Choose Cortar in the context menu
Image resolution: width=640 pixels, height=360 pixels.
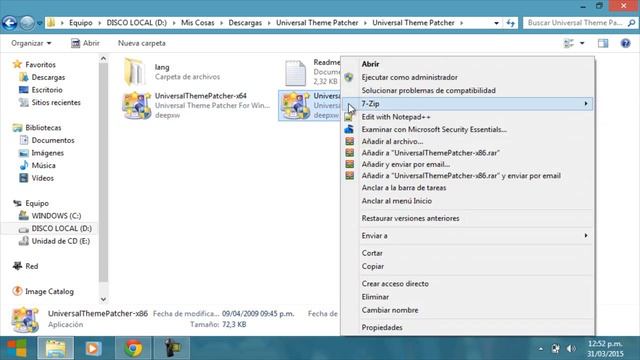(x=372, y=253)
